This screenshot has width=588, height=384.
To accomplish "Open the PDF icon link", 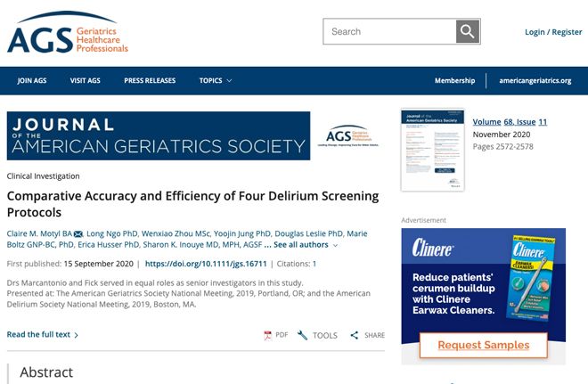I will click(268, 335).
